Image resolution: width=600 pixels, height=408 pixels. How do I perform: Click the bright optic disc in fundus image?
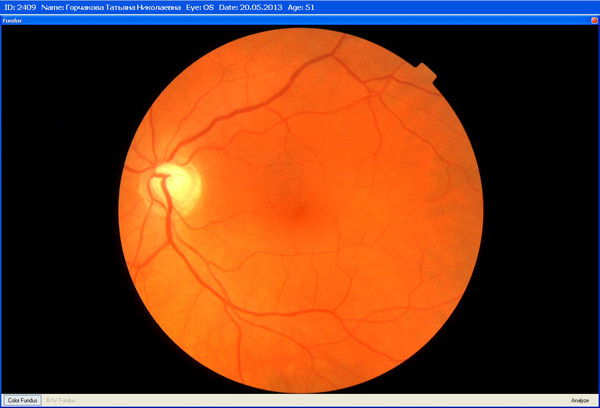178,182
